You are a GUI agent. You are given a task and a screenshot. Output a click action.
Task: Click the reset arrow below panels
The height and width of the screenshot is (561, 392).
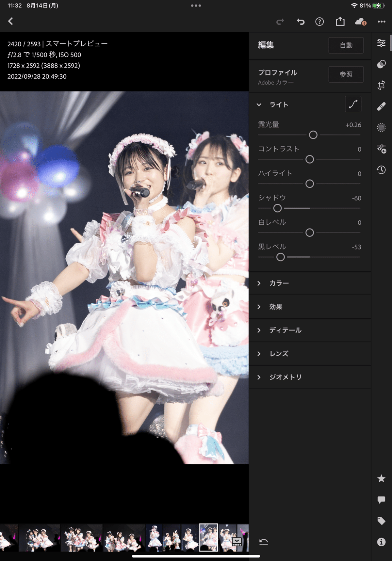264,542
